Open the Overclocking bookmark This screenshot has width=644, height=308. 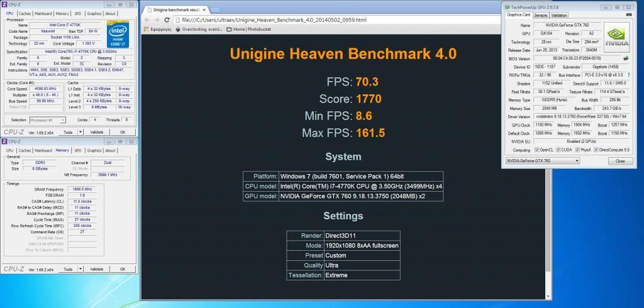point(199,29)
